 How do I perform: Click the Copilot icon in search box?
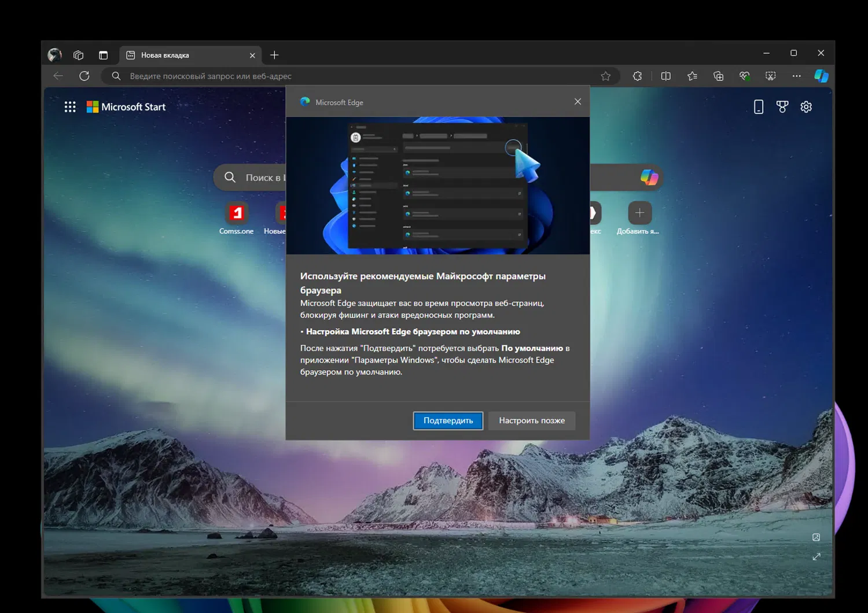click(x=649, y=178)
